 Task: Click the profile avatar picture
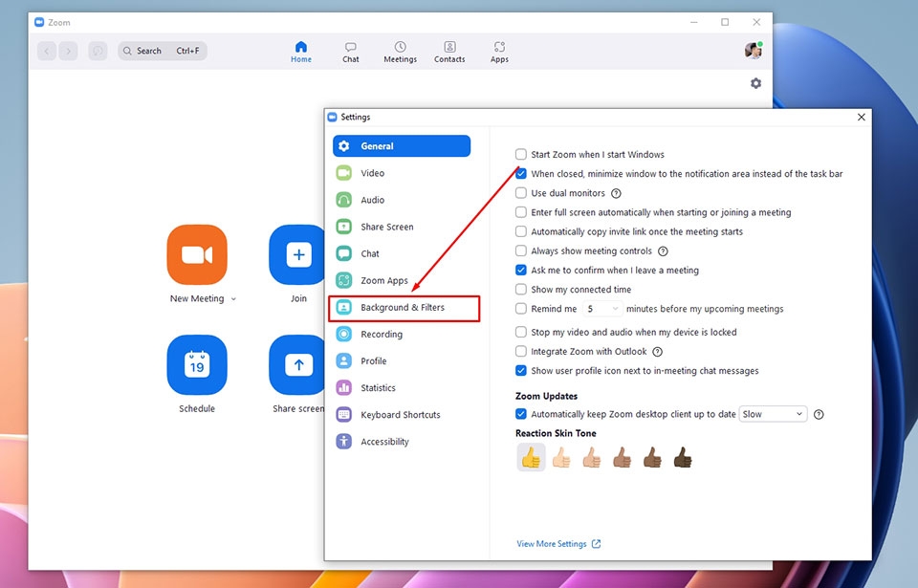[x=754, y=51]
